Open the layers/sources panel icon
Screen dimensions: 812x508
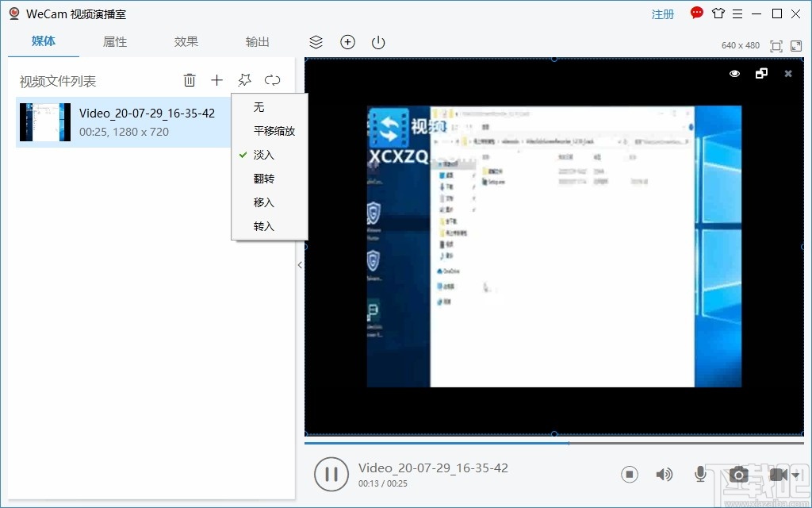[x=316, y=42]
